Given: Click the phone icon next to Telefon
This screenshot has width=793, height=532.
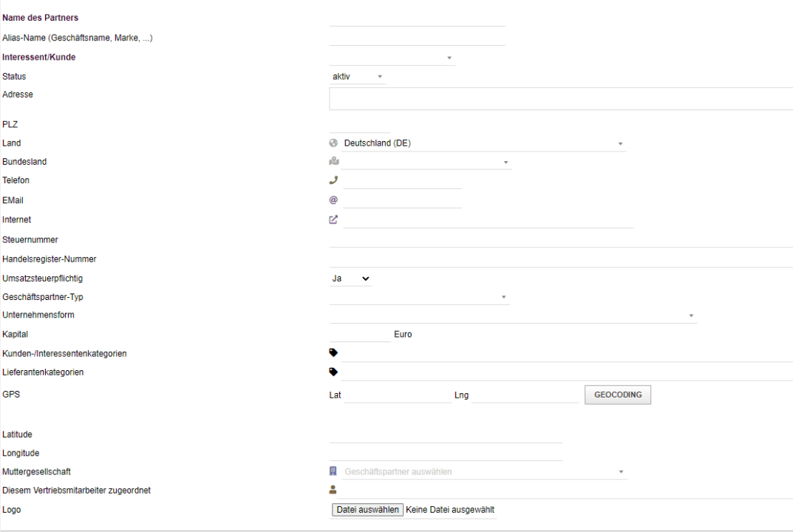Looking at the screenshot, I should click(x=333, y=180).
